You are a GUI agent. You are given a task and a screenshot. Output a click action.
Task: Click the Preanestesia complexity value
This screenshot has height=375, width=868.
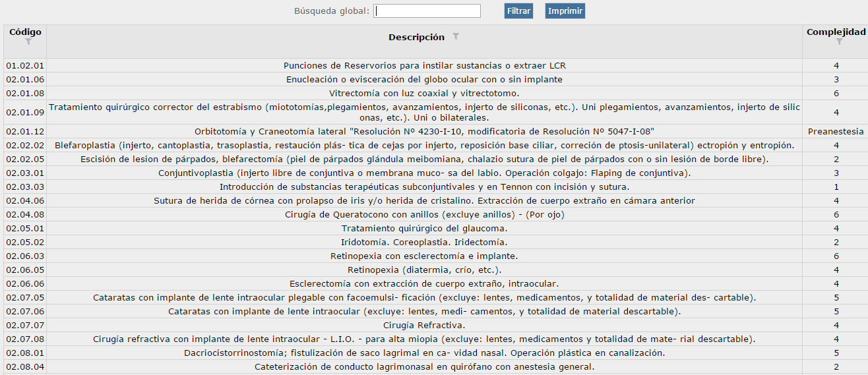[836, 132]
